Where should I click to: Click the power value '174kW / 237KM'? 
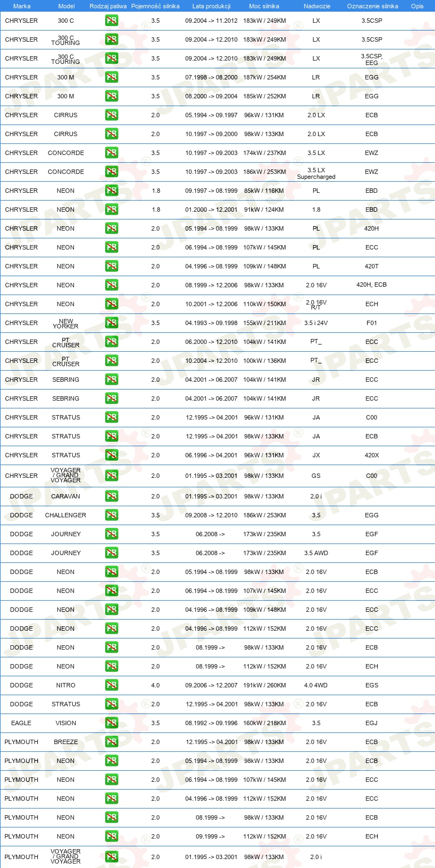pos(265,153)
